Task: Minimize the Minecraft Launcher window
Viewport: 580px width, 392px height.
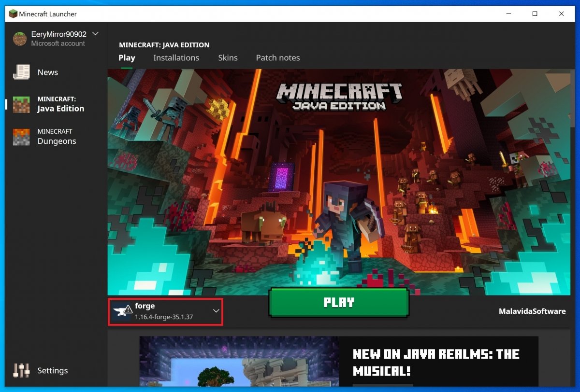Action: (508, 14)
